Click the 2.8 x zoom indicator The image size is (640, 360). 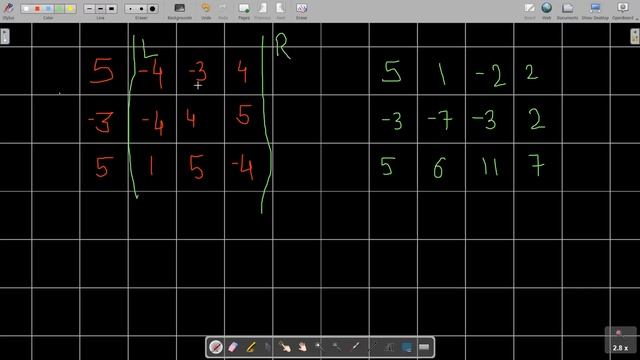click(620, 340)
